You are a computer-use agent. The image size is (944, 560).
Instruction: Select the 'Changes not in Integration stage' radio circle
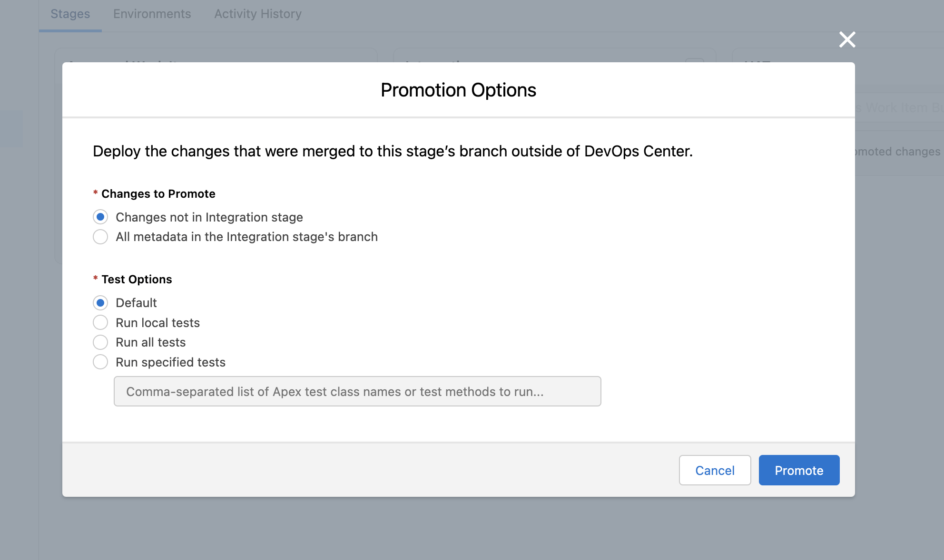[x=100, y=217]
